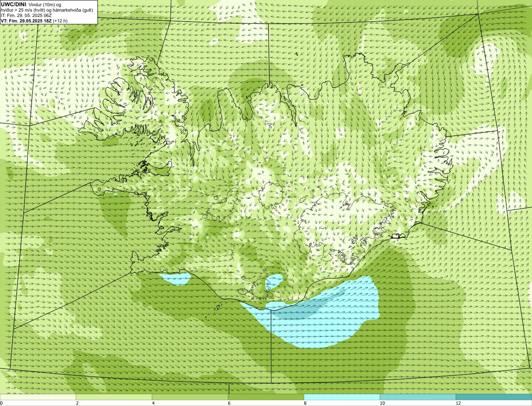This screenshot has width=532, height=406.
Task: Click the scale label '8'
Action: pos(305,403)
